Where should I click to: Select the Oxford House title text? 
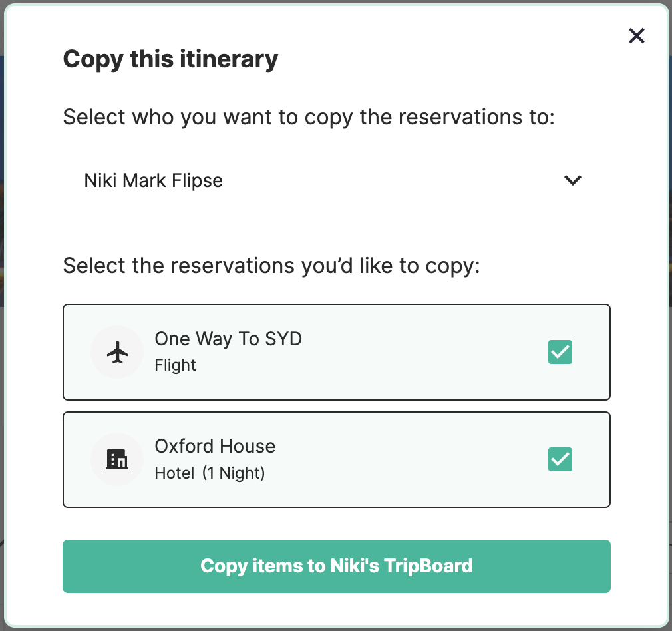(215, 446)
